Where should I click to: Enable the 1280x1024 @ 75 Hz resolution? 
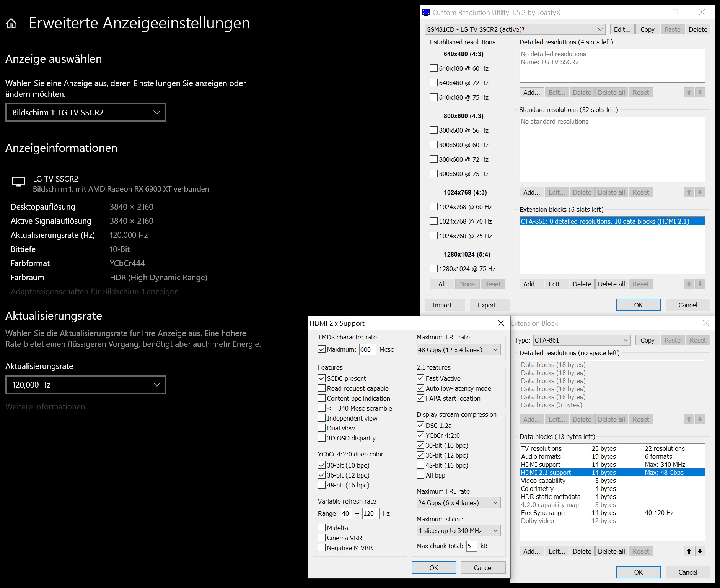[434, 268]
